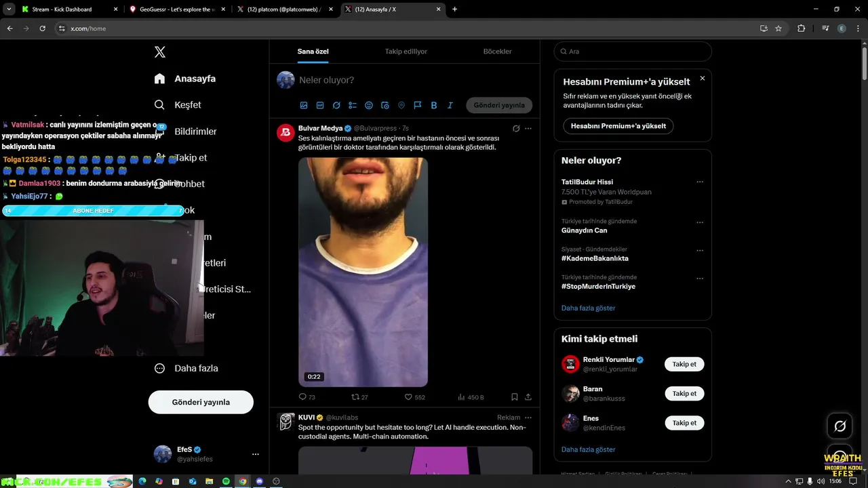This screenshot has height=488, width=868.
Task: Open the emoji picker in composer
Action: coord(369,105)
